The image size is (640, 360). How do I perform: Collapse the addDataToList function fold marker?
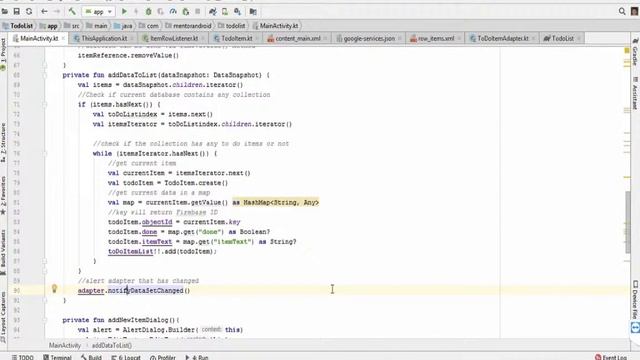[x=45, y=75]
